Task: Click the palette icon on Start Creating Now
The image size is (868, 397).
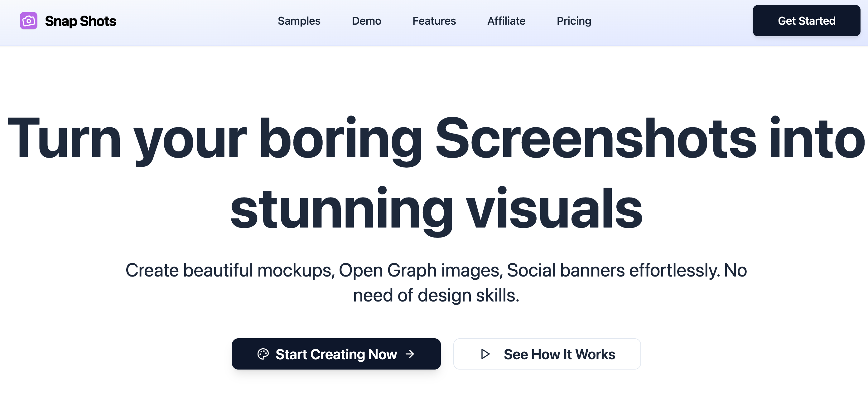Action: click(263, 354)
